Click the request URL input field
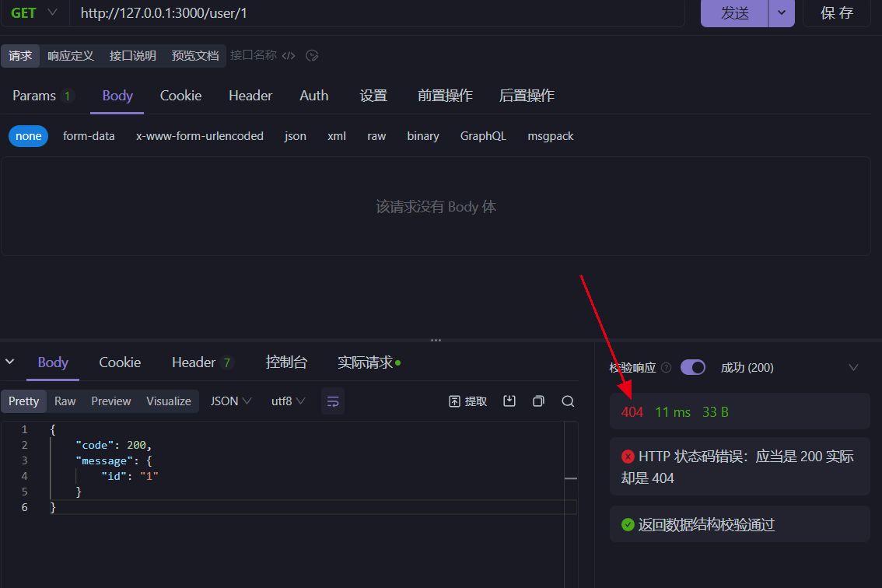The height and width of the screenshot is (588, 882). point(373,12)
